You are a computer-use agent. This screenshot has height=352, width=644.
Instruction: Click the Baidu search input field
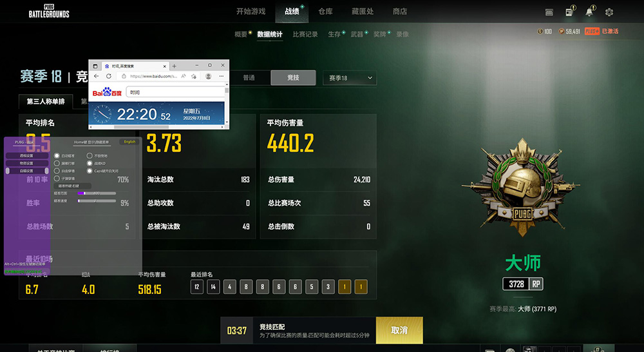coord(174,92)
